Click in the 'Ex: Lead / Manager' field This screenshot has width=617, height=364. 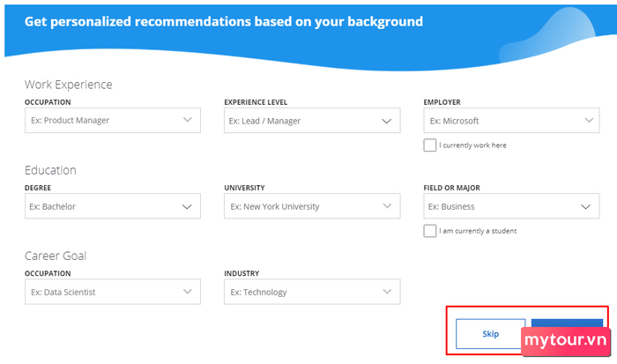pos(312,120)
